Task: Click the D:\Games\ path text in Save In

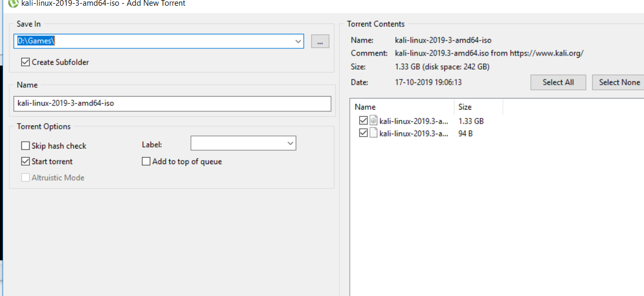Action: pyautogui.click(x=36, y=42)
